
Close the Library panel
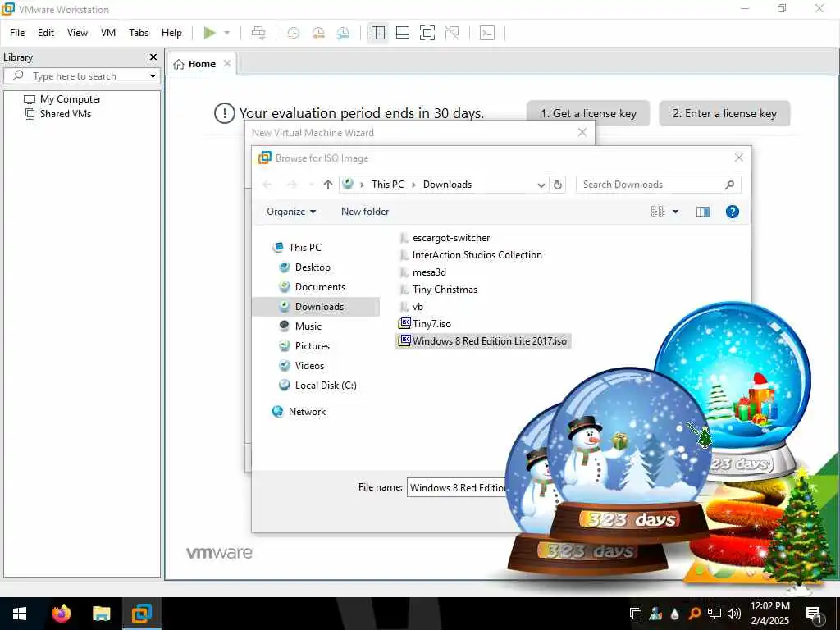tap(153, 57)
